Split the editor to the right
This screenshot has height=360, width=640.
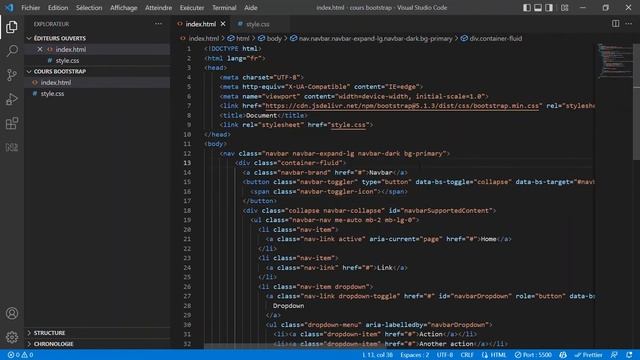pyautogui.click(x=616, y=24)
